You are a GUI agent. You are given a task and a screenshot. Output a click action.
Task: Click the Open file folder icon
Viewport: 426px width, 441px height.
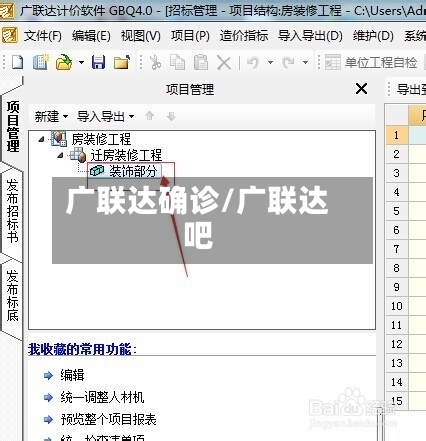pos(64,62)
